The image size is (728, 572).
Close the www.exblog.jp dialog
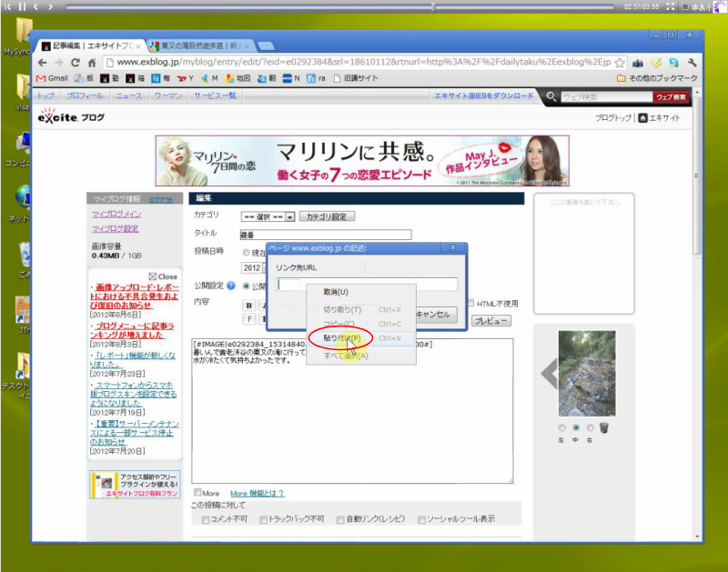[453, 247]
